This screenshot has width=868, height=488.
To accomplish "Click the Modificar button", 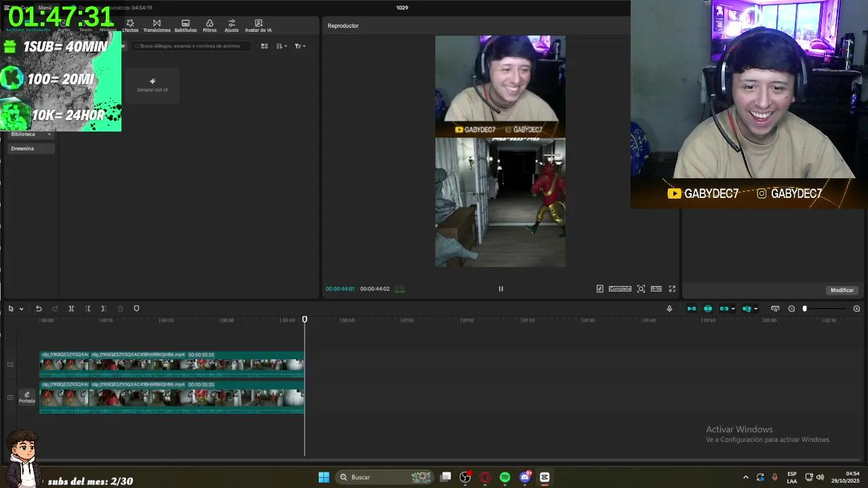I will [842, 290].
